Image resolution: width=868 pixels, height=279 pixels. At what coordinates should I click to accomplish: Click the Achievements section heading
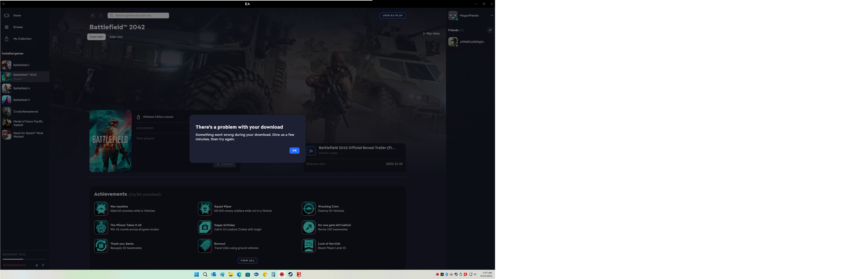110,194
